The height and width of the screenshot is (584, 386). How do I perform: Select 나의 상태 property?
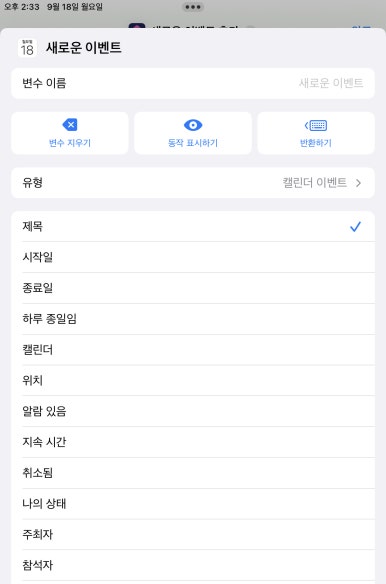(193, 504)
